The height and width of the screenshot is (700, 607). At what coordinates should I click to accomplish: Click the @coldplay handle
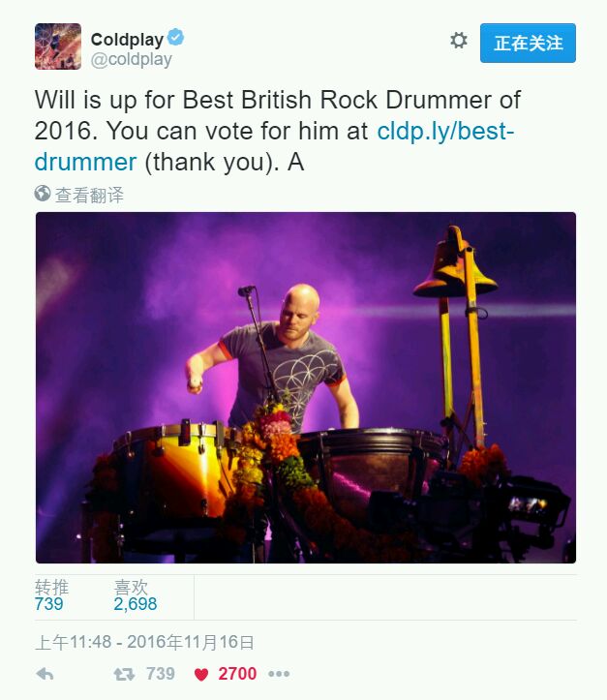coord(132,59)
